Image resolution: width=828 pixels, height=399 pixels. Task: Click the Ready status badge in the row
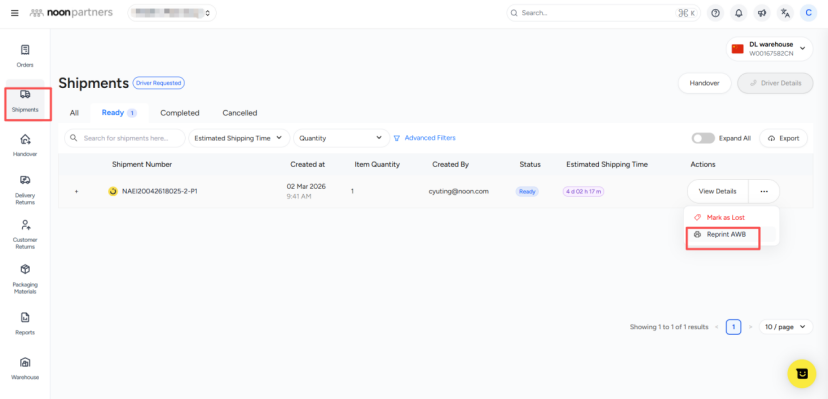(x=527, y=192)
